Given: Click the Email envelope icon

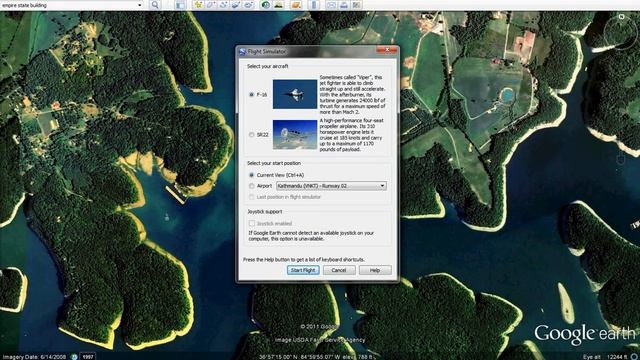Looking at the screenshot, I should pyautogui.click(x=331, y=5).
